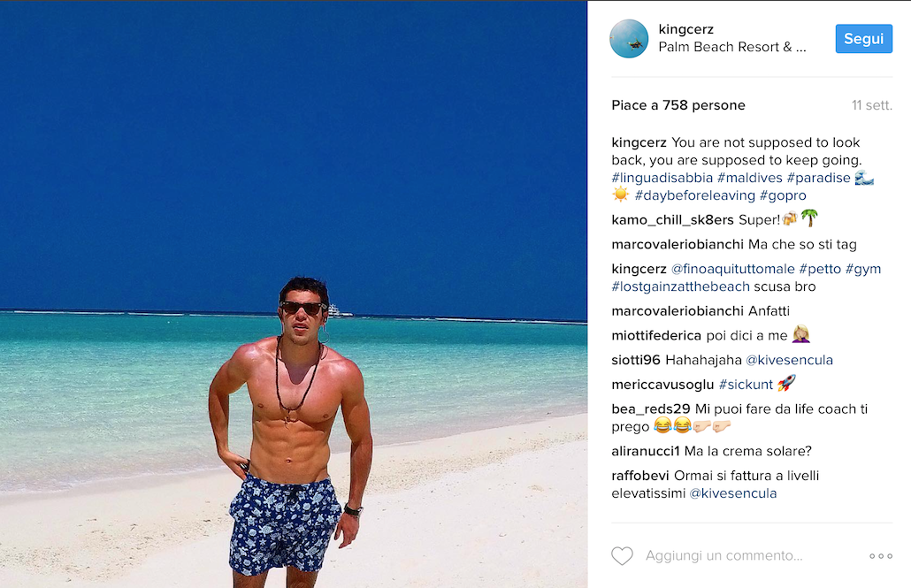Follow kingcerz with the Segui button
This screenshot has height=588, width=911.
(864, 38)
